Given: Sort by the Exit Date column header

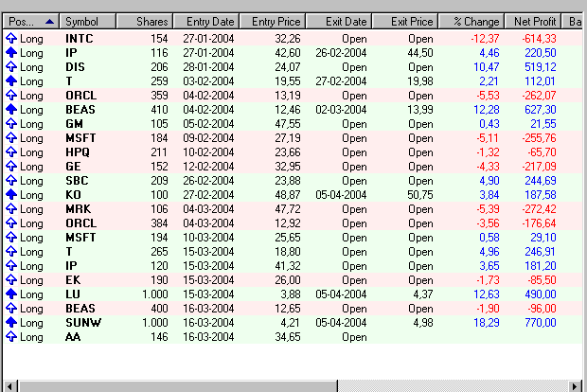Looking at the screenshot, I should 339,22.
